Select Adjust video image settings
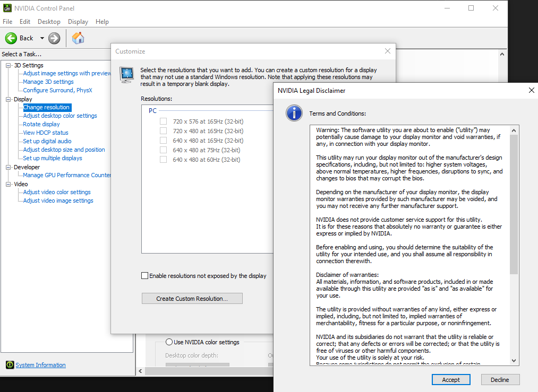538x392 pixels. click(58, 201)
